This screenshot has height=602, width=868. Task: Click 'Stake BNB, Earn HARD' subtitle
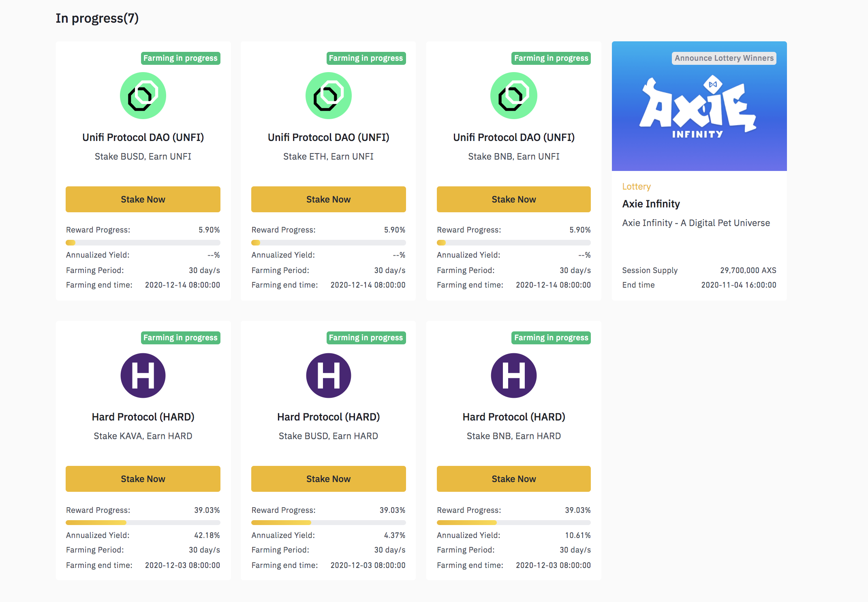pyautogui.click(x=514, y=436)
